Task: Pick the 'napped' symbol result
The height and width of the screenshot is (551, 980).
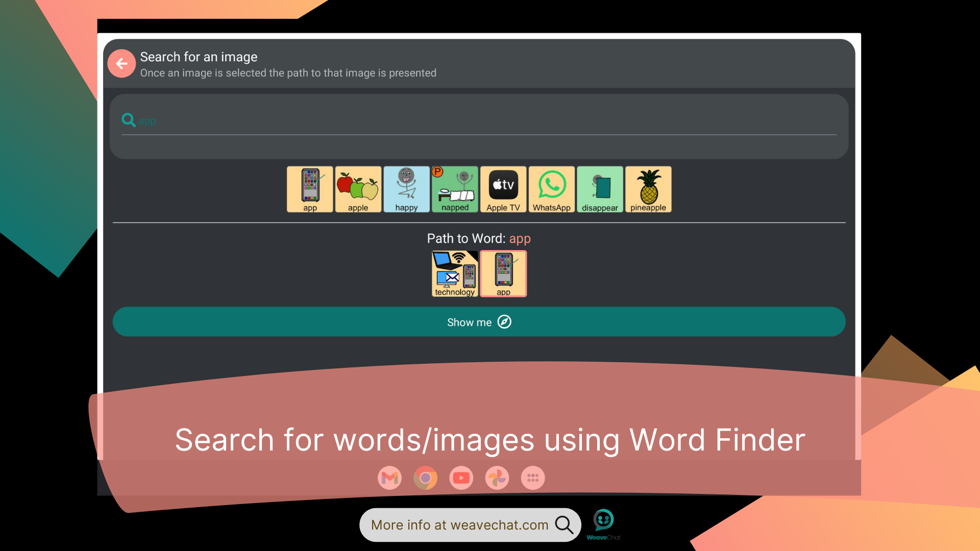Action: point(454,189)
